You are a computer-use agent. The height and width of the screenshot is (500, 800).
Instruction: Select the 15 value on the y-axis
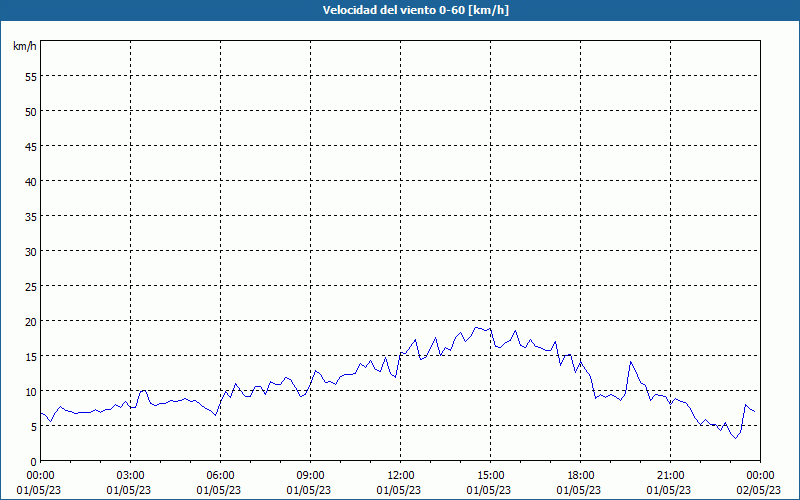[x=31, y=356]
